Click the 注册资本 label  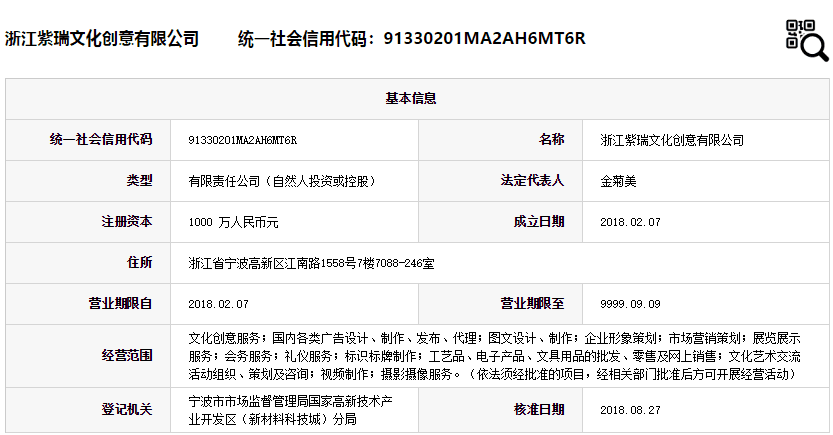pyautogui.click(x=127, y=221)
